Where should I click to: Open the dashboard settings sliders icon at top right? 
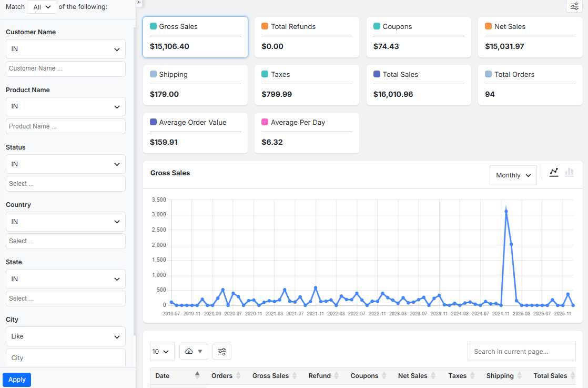[x=574, y=6]
